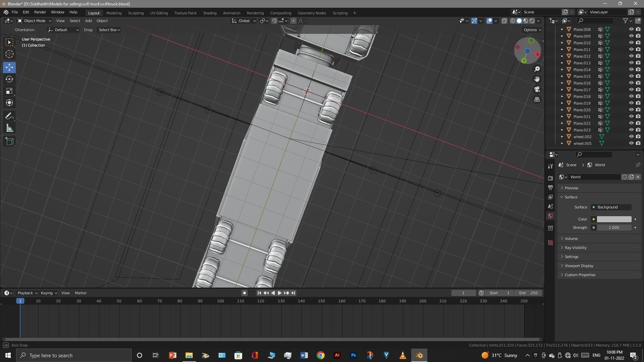The image size is (644, 362).
Task: Toggle visibility of wheel.002 object
Action: click(631, 137)
